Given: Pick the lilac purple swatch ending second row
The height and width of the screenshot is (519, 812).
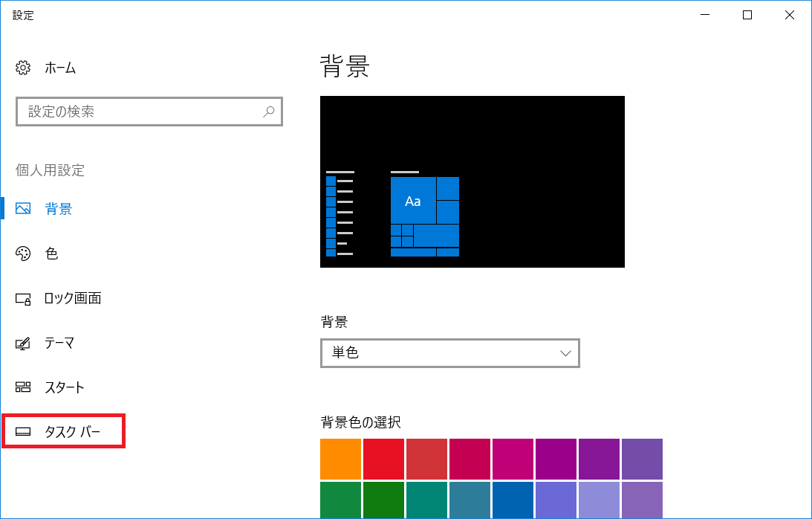Looking at the screenshot, I should point(642,500).
